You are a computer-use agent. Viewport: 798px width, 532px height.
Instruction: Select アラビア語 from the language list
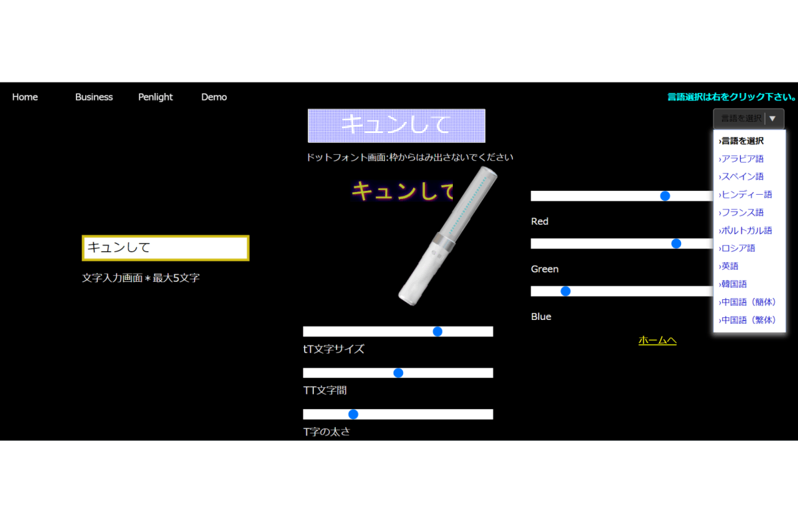(x=742, y=159)
